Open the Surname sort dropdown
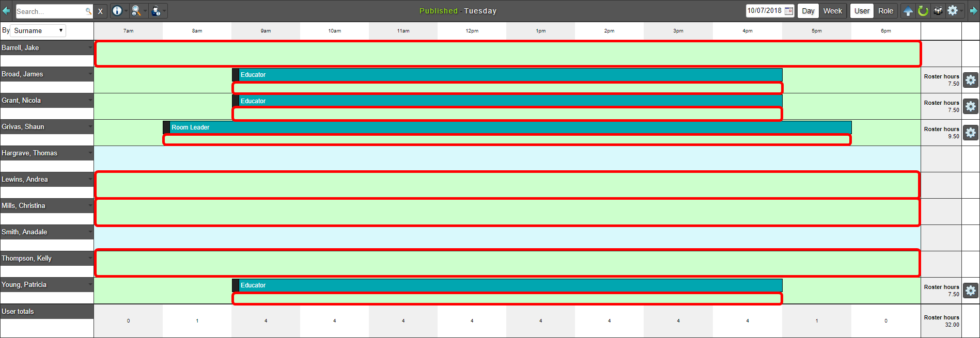Image resolution: width=980 pixels, height=338 pixels. tap(38, 30)
